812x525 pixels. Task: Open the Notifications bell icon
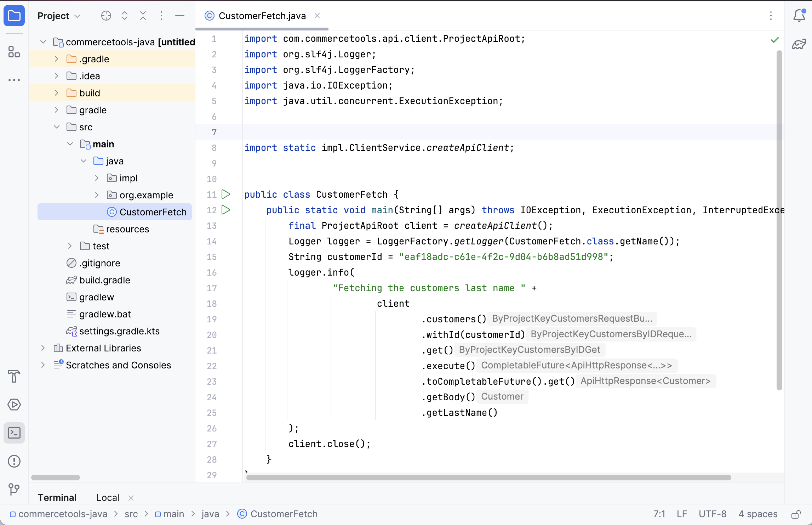(799, 16)
